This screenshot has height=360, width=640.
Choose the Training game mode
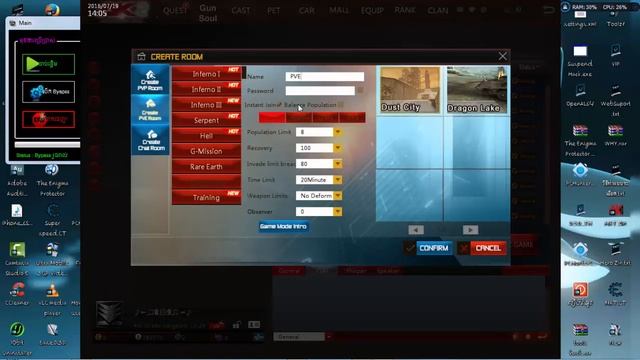[206, 198]
